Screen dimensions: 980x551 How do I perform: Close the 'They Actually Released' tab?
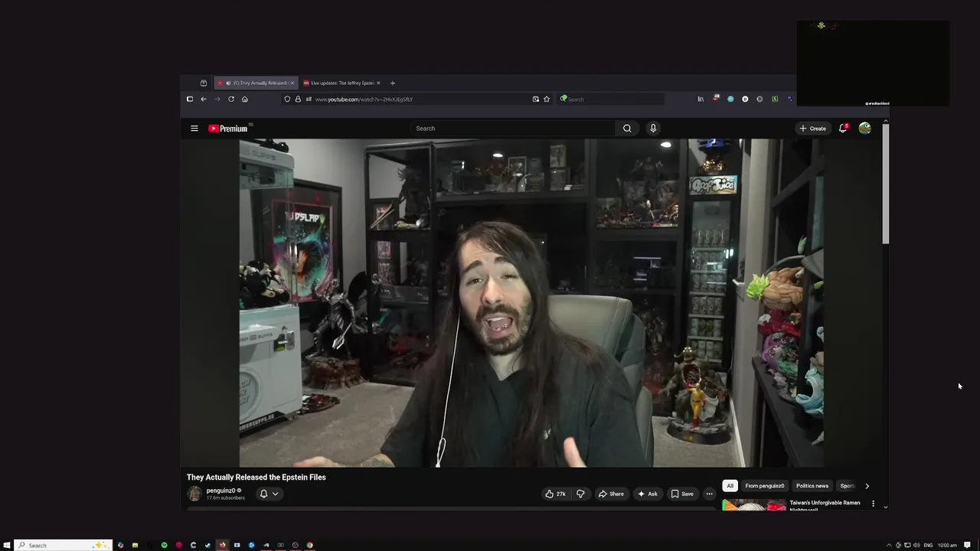(x=292, y=83)
